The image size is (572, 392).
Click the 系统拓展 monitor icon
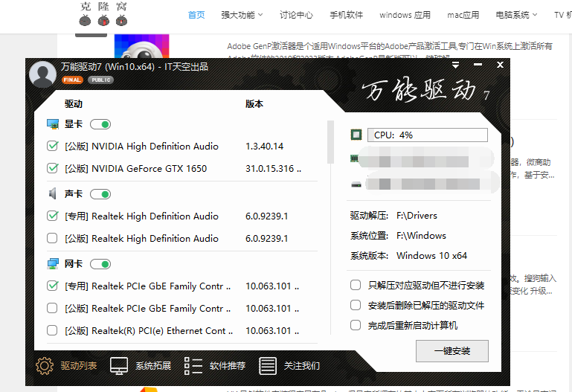119,366
